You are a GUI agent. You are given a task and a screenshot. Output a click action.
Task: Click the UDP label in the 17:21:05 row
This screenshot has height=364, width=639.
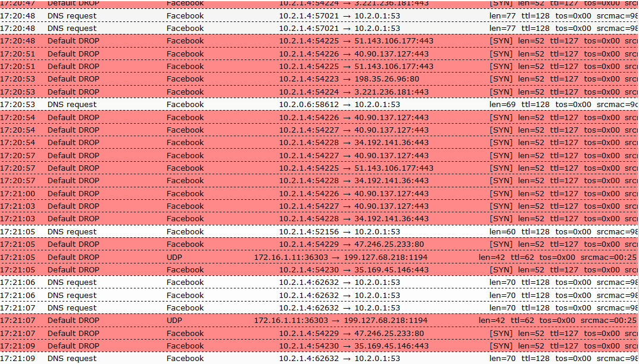pyautogui.click(x=174, y=258)
